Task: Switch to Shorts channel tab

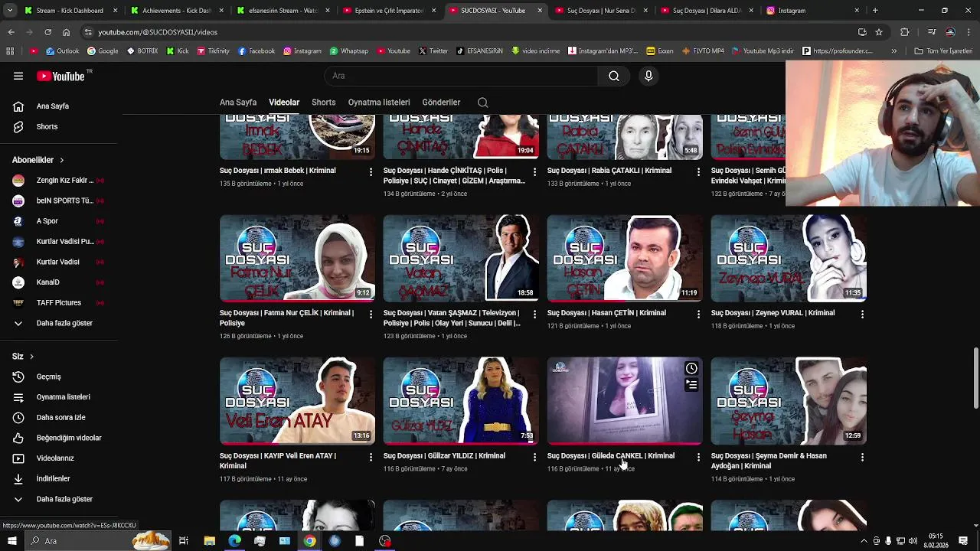Action: (x=323, y=103)
